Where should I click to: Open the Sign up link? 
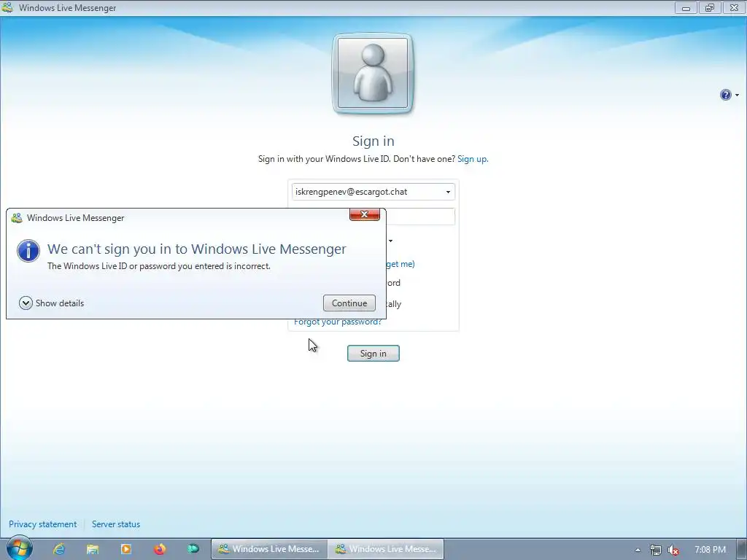[x=473, y=158]
